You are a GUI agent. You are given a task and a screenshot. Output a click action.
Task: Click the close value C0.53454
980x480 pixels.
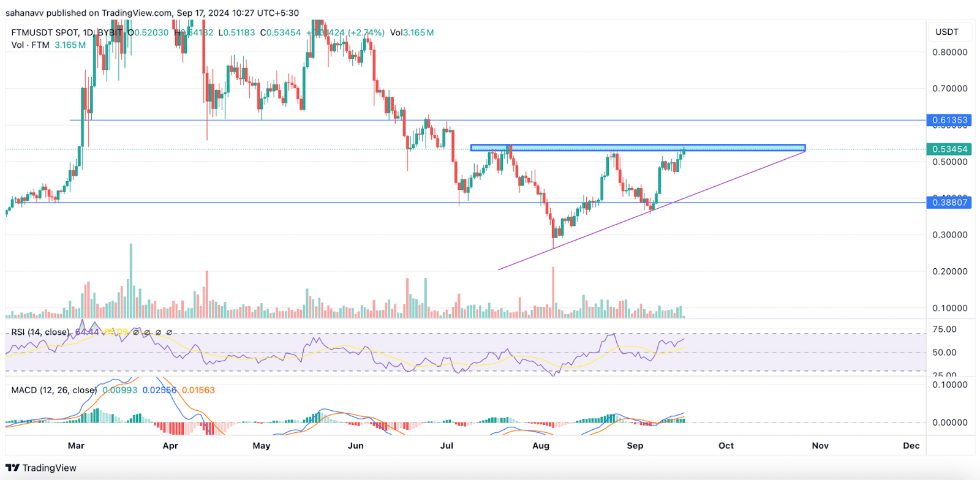pyautogui.click(x=281, y=32)
